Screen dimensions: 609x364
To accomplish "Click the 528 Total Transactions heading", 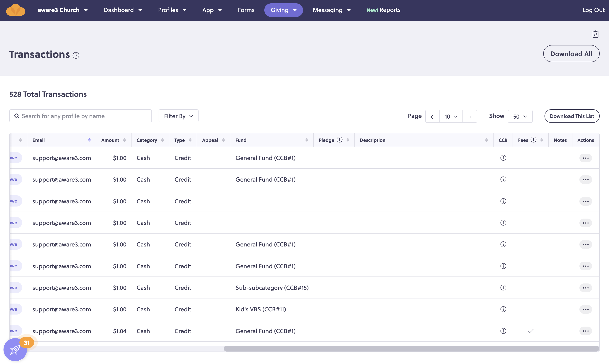I will (x=48, y=94).
